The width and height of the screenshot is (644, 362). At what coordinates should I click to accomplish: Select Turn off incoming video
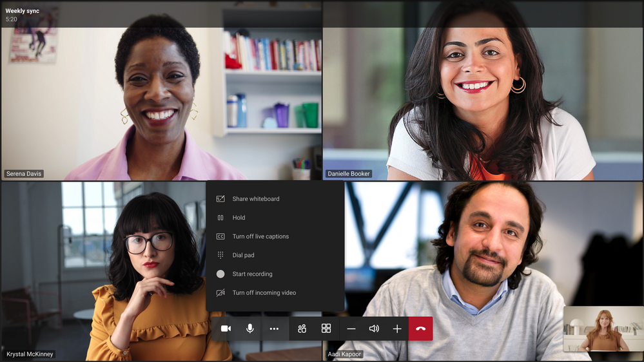coord(275,292)
